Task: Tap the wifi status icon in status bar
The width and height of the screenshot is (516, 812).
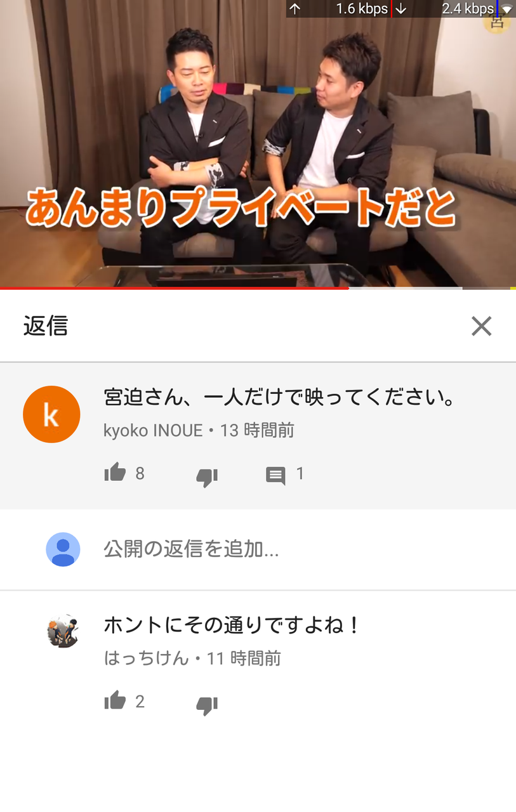Action: point(507,9)
